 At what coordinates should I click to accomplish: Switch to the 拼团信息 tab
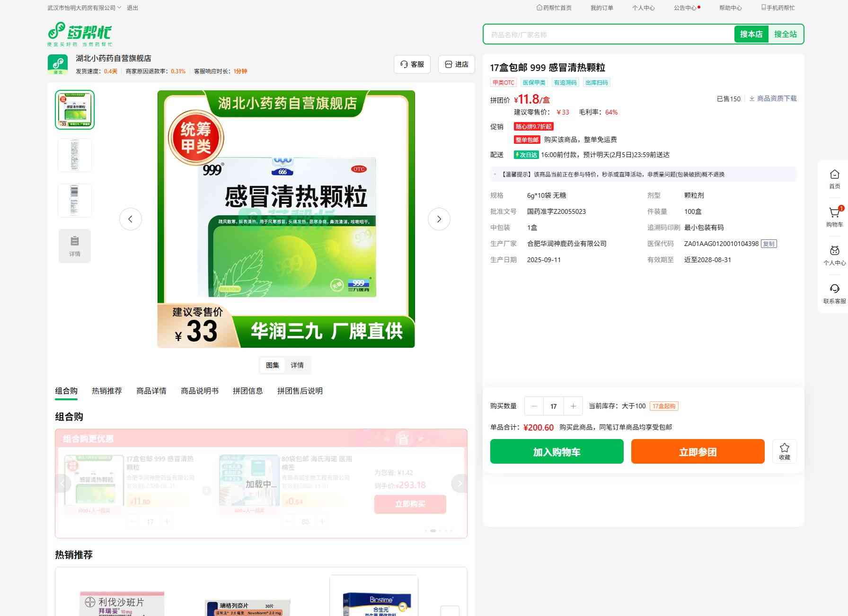[x=247, y=391]
